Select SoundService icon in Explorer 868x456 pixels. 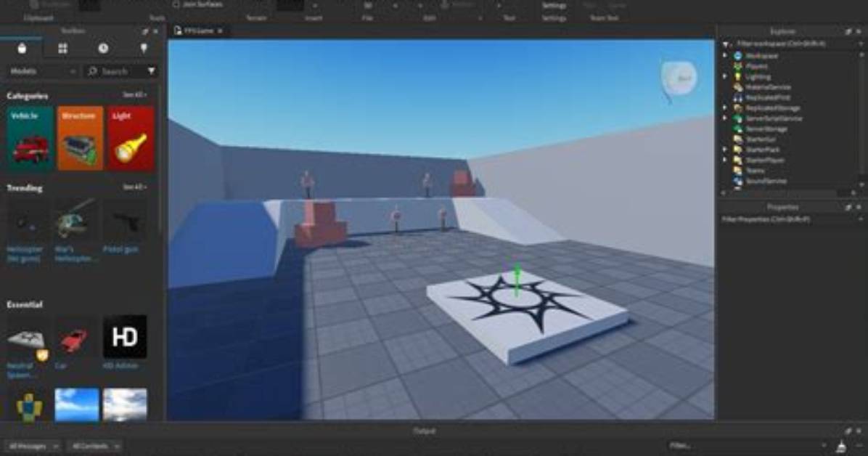738,182
